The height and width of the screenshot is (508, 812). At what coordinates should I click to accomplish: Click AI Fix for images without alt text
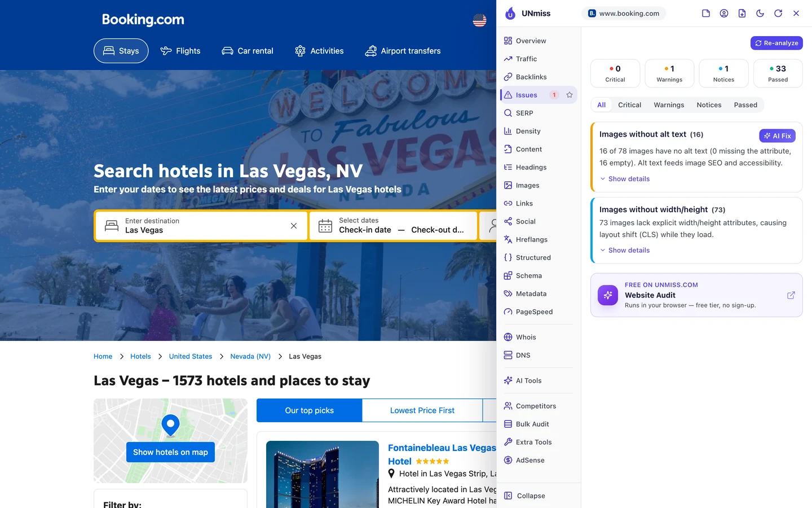coord(778,136)
